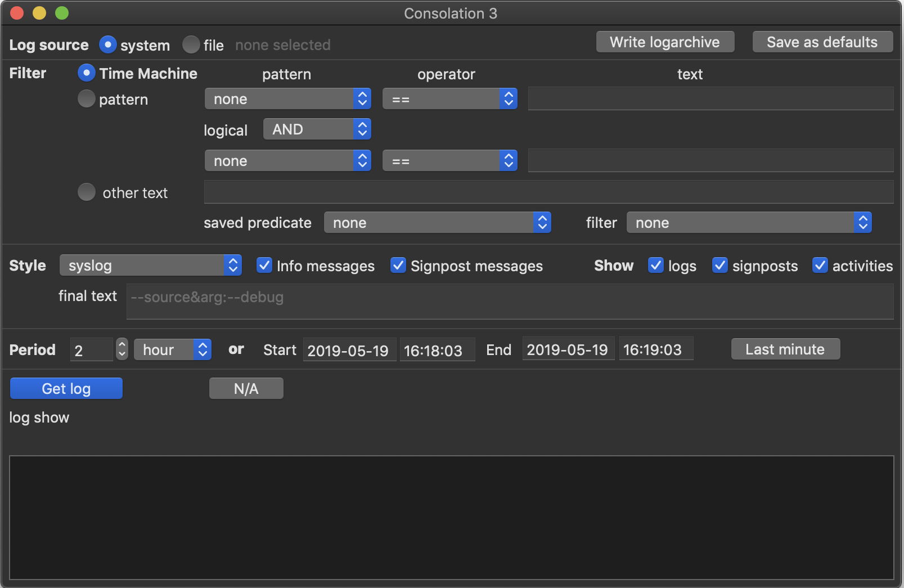Select the file log source radio button

click(191, 45)
